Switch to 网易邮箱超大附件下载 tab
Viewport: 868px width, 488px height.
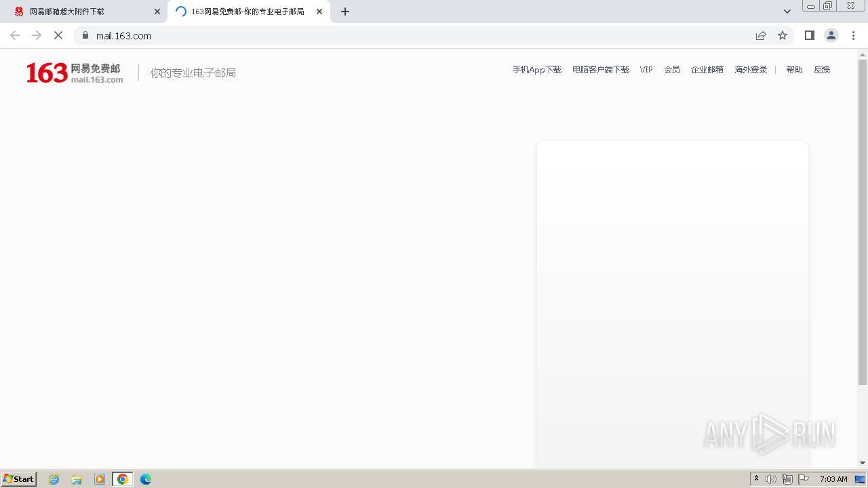tap(83, 12)
